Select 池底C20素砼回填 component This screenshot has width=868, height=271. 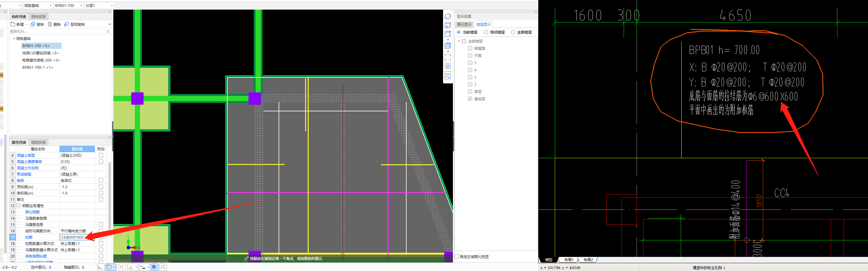[x=41, y=53]
